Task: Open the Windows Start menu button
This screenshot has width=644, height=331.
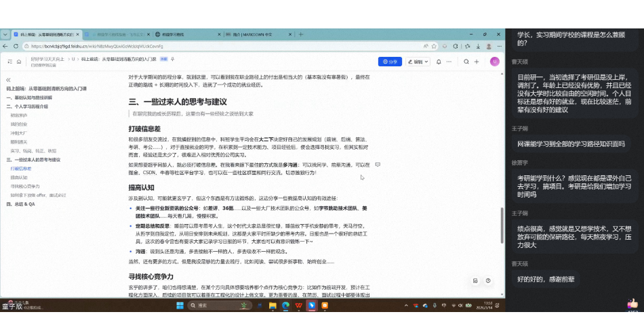Action: (181, 305)
